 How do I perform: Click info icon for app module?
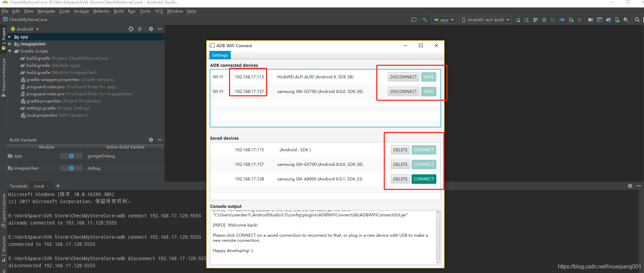pos(71,156)
